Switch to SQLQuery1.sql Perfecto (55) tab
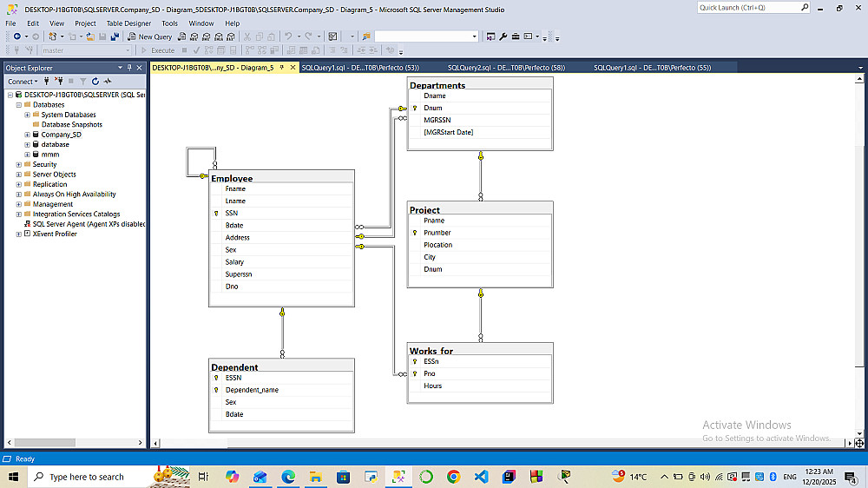Viewport: 868px width, 488px height. tap(652, 68)
